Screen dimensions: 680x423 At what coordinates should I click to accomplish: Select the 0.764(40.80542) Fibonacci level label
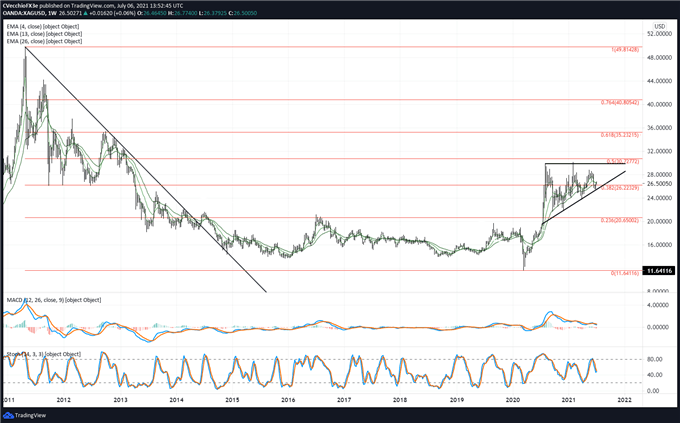pyautogui.click(x=620, y=102)
